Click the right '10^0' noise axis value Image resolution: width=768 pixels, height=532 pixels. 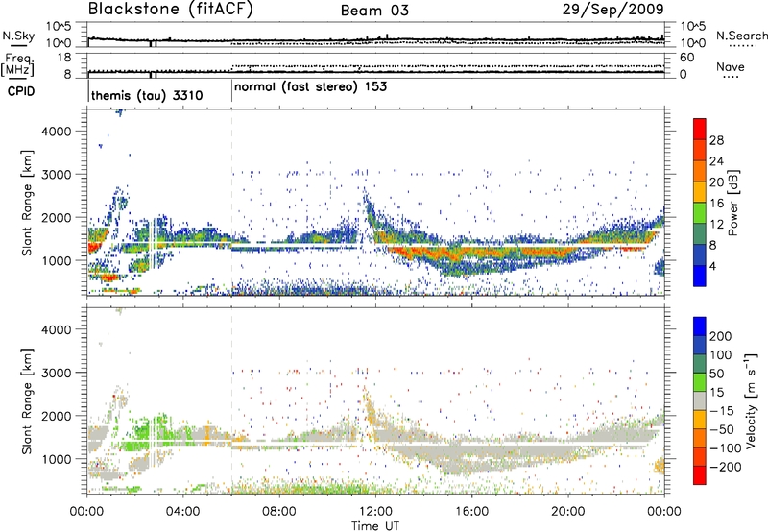pos(692,43)
